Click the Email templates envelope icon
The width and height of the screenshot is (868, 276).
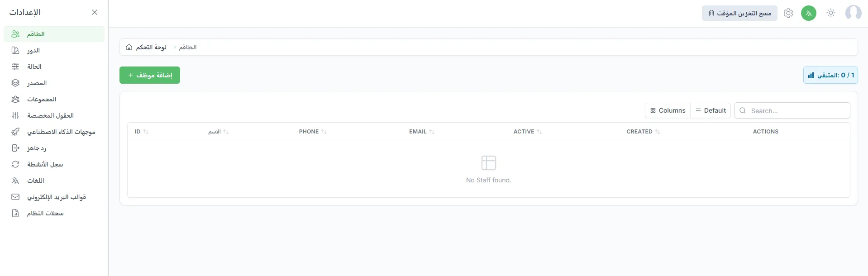coord(15,197)
